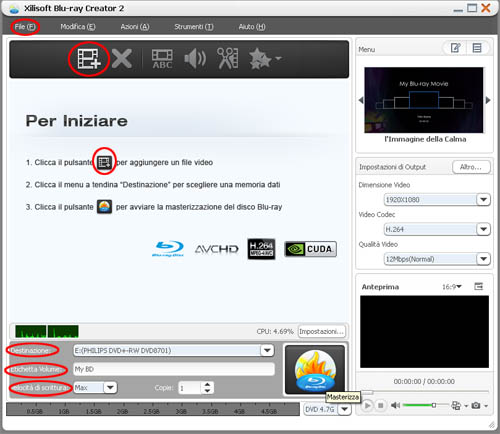Click the preview display mode icon
Screen dimensions: 500x434
pos(456,405)
